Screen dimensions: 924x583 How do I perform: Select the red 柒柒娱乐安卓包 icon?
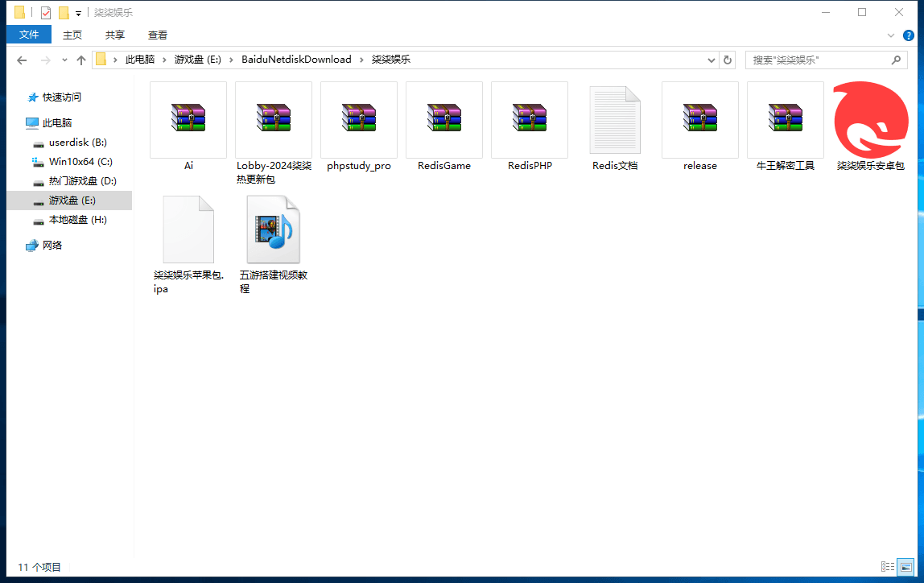[870, 119]
